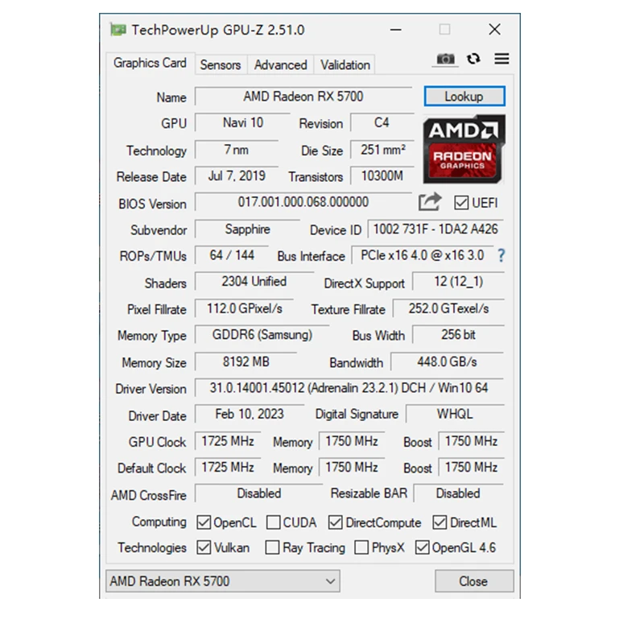Toggle the CUDA checkbox
The image size is (644, 644).
pyautogui.click(x=273, y=522)
